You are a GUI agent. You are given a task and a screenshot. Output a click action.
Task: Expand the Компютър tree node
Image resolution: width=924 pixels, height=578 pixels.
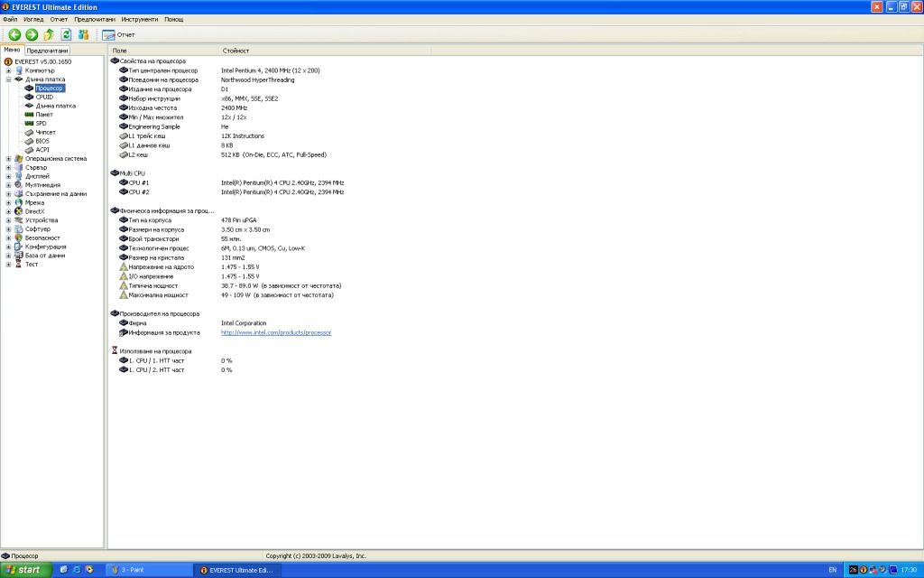[8, 70]
